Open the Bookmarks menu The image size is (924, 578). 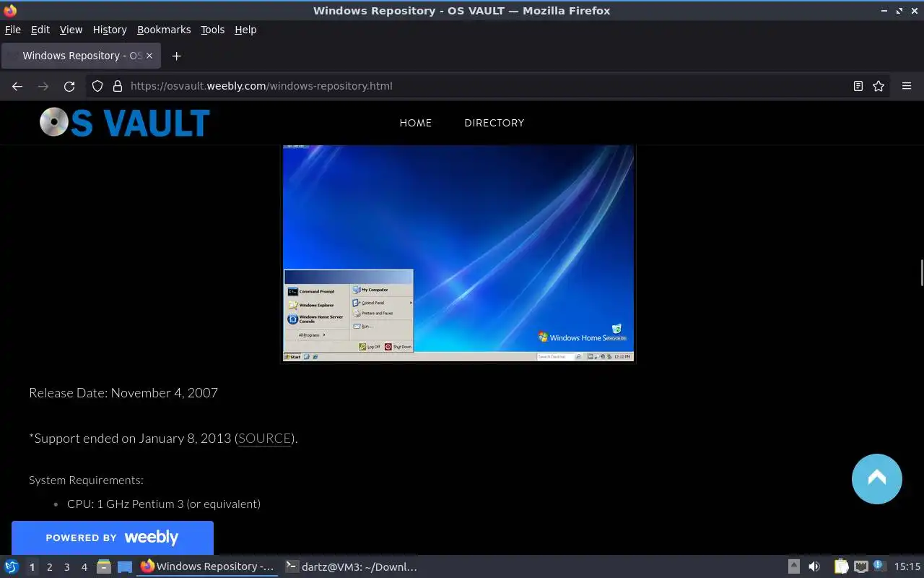[164, 30]
